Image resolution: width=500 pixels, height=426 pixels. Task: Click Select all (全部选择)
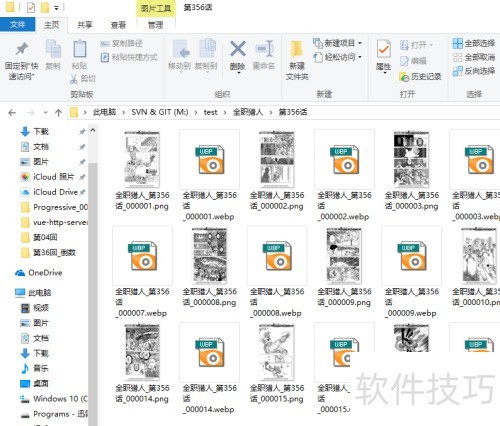click(x=474, y=43)
